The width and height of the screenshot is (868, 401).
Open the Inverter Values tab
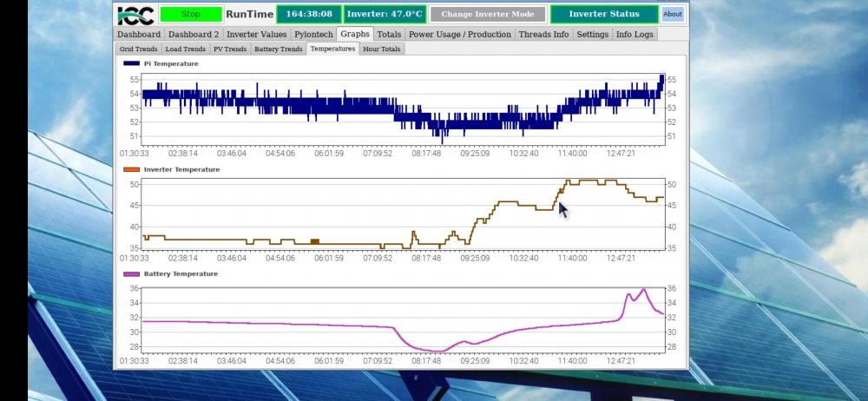[257, 35]
